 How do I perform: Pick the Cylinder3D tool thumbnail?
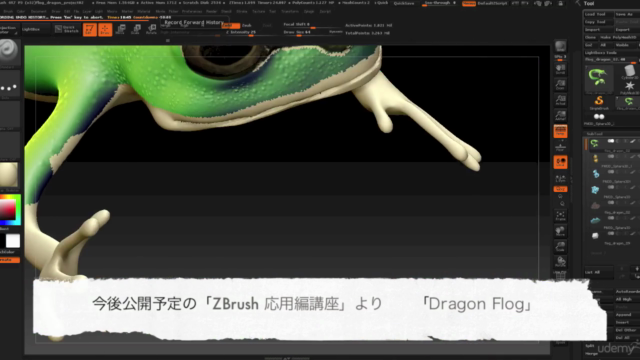tap(629, 72)
